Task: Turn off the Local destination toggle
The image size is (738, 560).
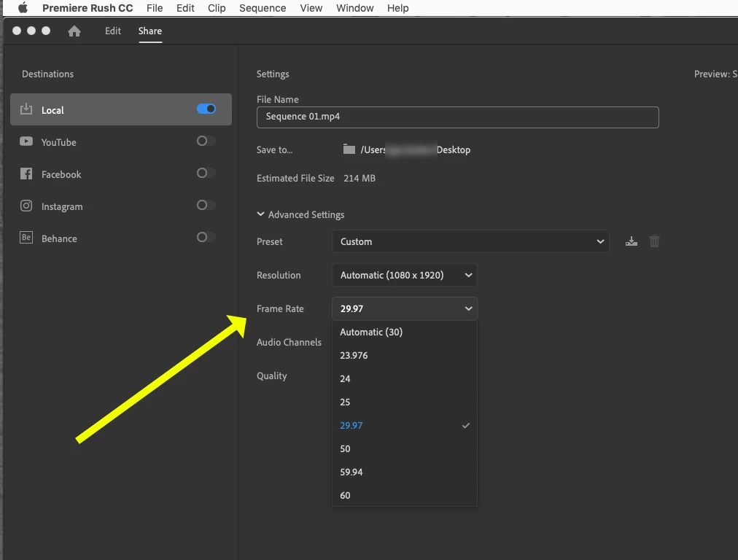Action: (x=206, y=109)
